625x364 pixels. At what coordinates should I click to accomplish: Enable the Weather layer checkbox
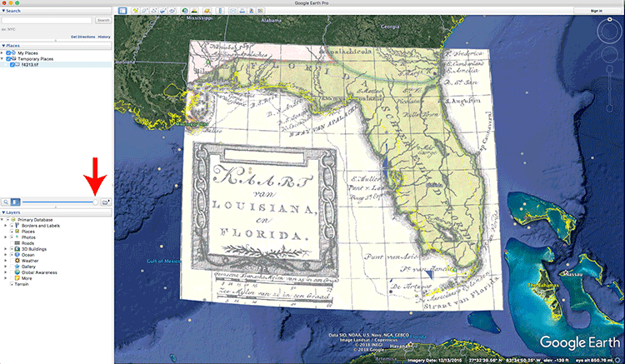tap(12, 261)
